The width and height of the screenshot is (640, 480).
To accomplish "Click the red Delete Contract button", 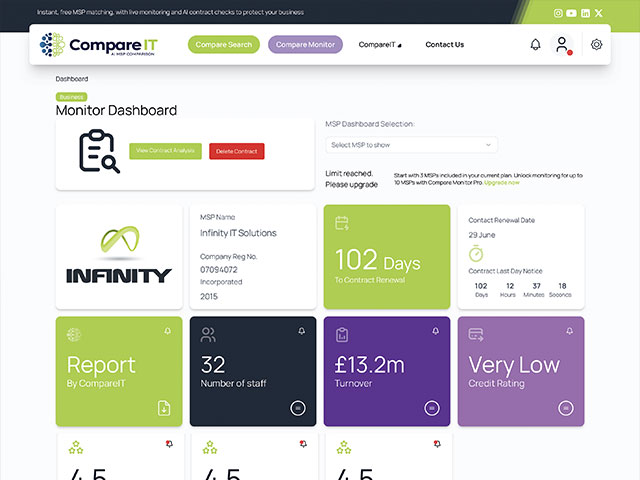I will click(237, 151).
